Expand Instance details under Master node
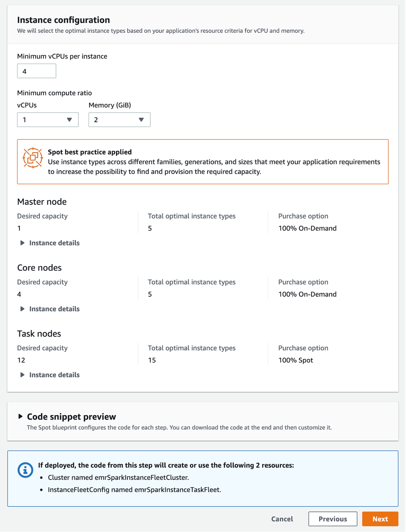This screenshot has width=406, height=532. click(x=54, y=243)
